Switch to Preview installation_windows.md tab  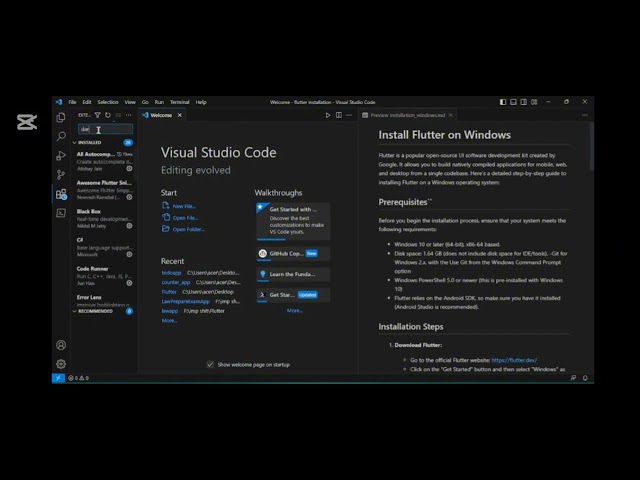(x=408, y=115)
